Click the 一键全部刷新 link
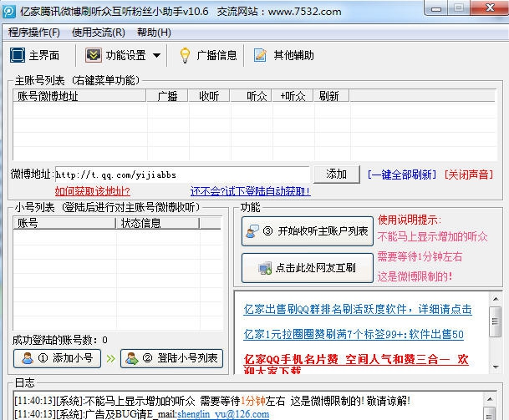Screen dimensions: 509x420 tap(402, 175)
